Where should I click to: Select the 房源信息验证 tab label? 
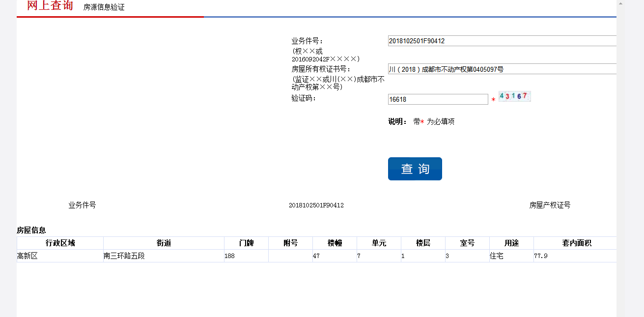(x=104, y=7)
